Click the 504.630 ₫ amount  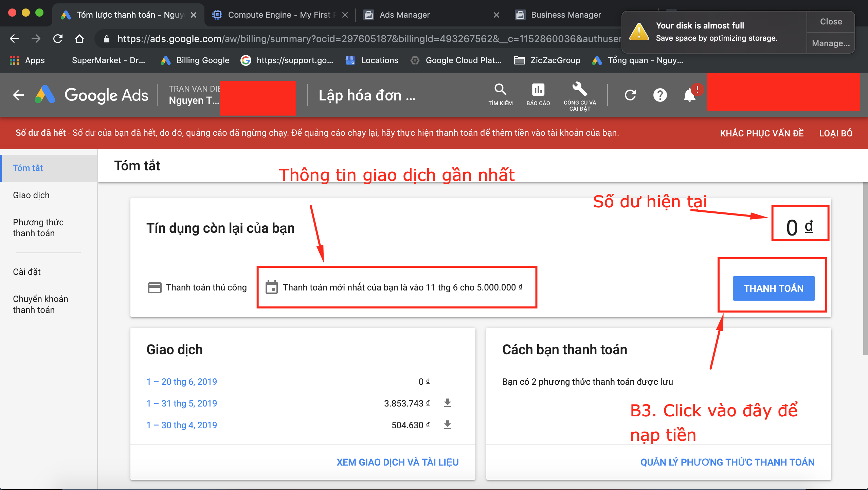pos(411,425)
